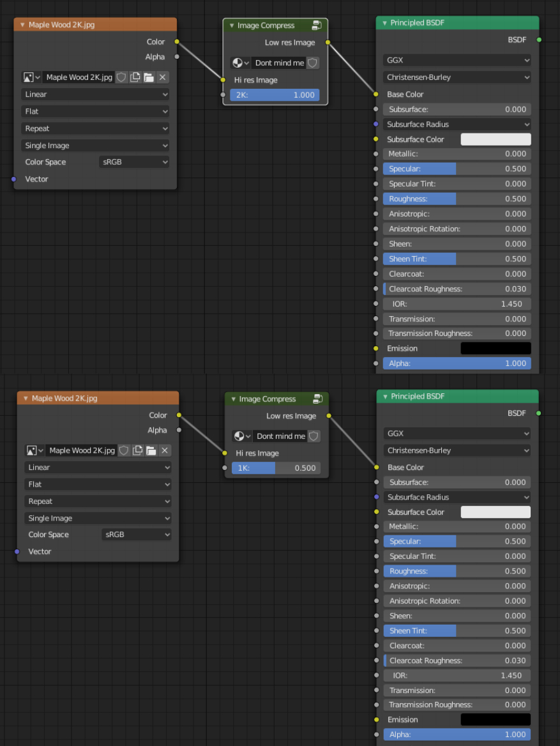Click IOR value field in lower Principled BSDF
Viewport: 560px width, 746px height.
point(457,675)
